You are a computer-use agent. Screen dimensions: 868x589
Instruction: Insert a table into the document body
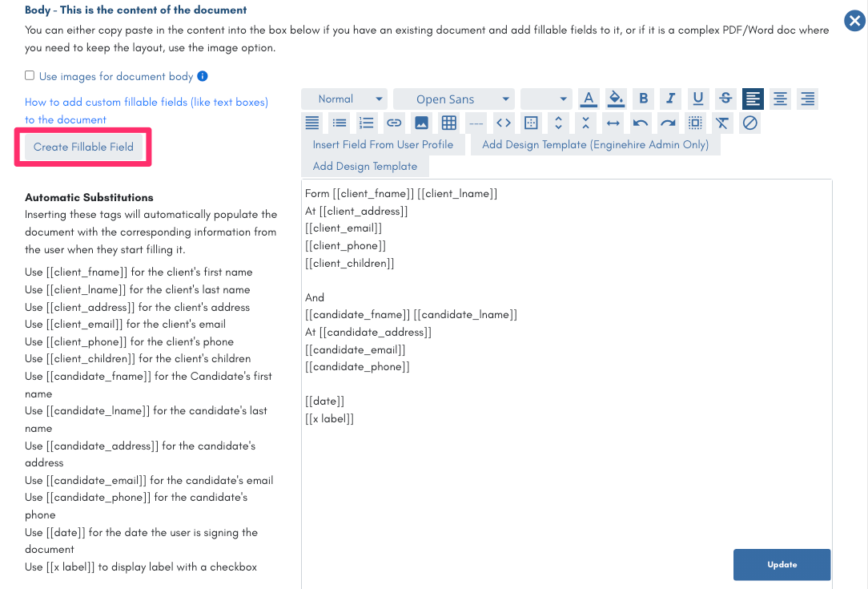pos(448,123)
